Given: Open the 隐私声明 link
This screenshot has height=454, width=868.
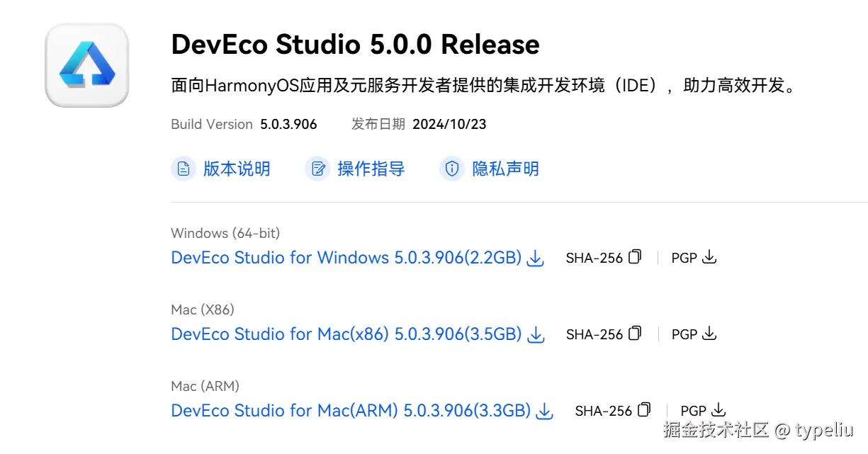Looking at the screenshot, I should point(505,169).
